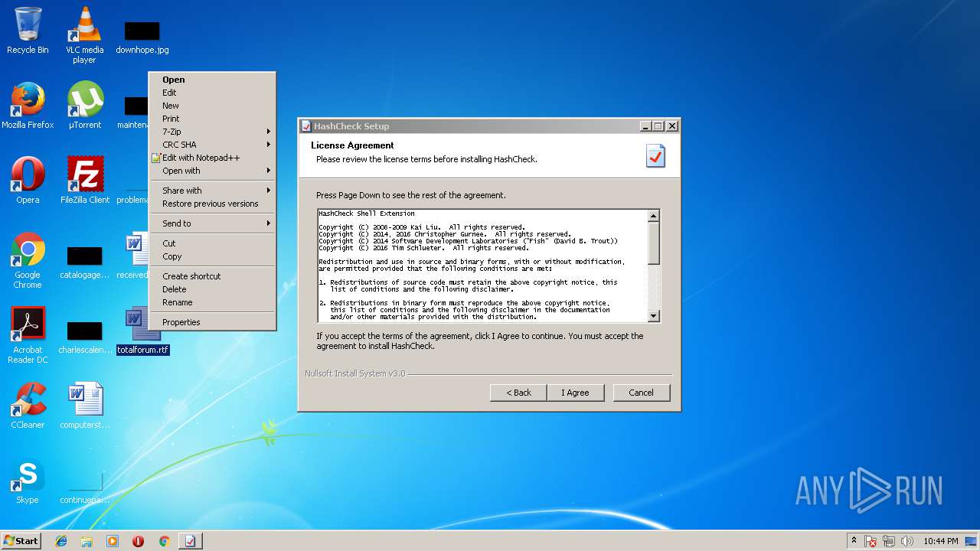Choose Copy in the context menu
Viewport: 980px width, 551px height.
(x=212, y=256)
